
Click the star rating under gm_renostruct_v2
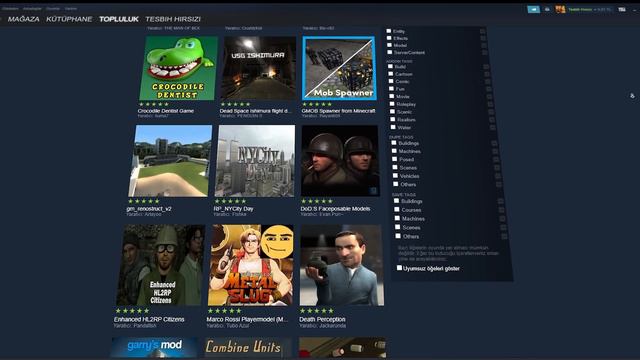[x=144, y=201]
